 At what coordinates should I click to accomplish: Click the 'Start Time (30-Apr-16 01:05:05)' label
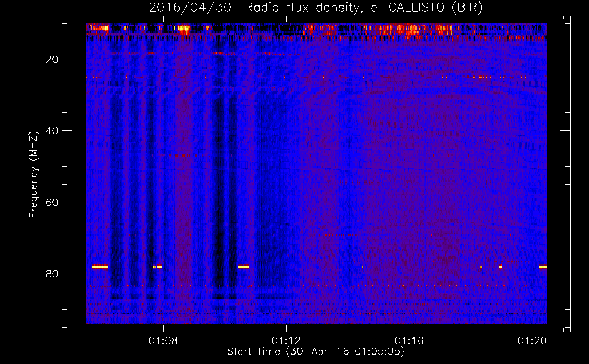pos(316,352)
